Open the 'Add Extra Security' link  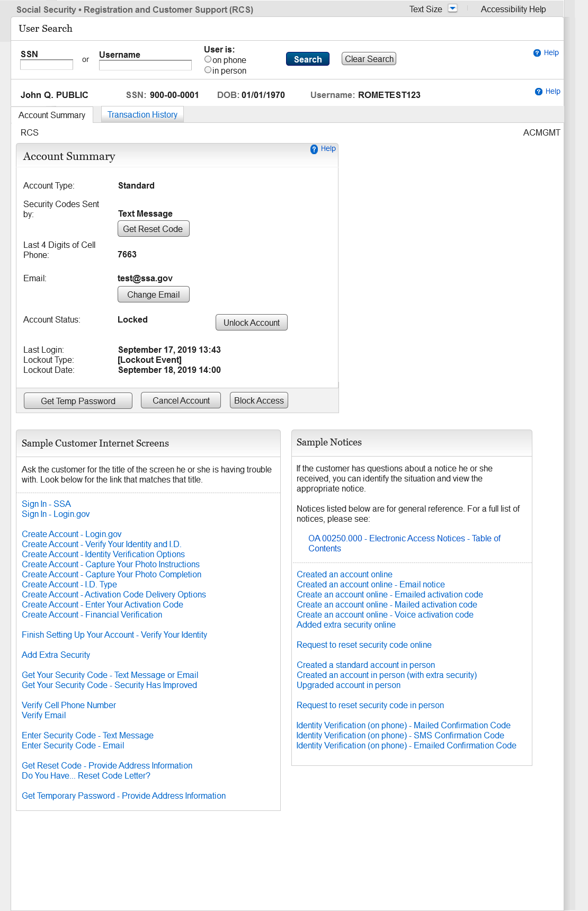pyautogui.click(x=56, y=655)
